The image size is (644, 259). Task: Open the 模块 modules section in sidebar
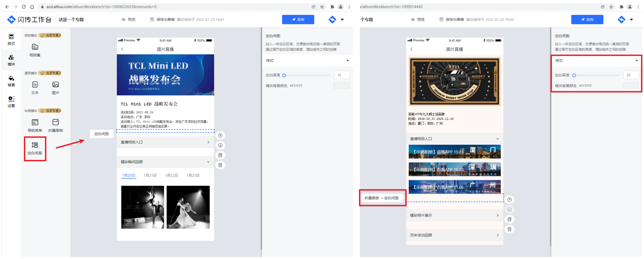click(11, 60)
